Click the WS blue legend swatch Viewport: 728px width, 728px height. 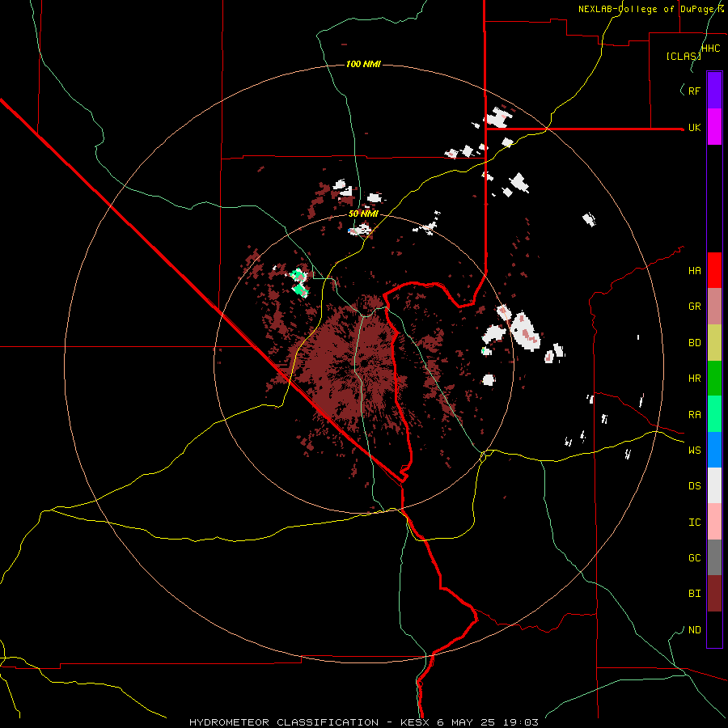[x=714, y=450]
